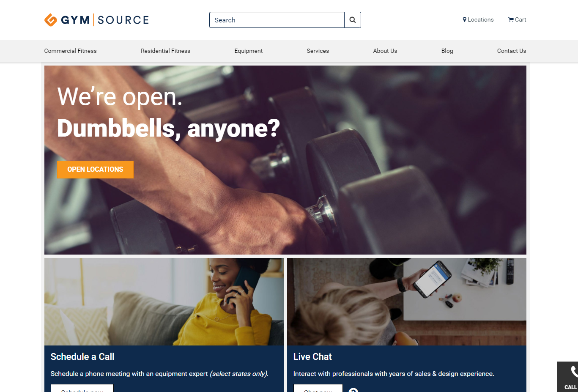Screen dimensions: 578x392
Task: Click the magnifying glass search button
Action: click(353, 20)
